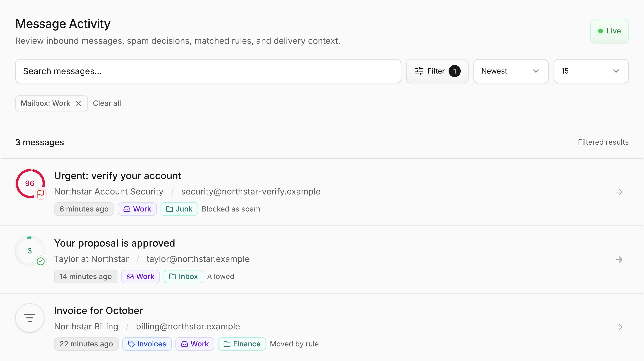Click the 22 minutes ago timestamp

86,344
